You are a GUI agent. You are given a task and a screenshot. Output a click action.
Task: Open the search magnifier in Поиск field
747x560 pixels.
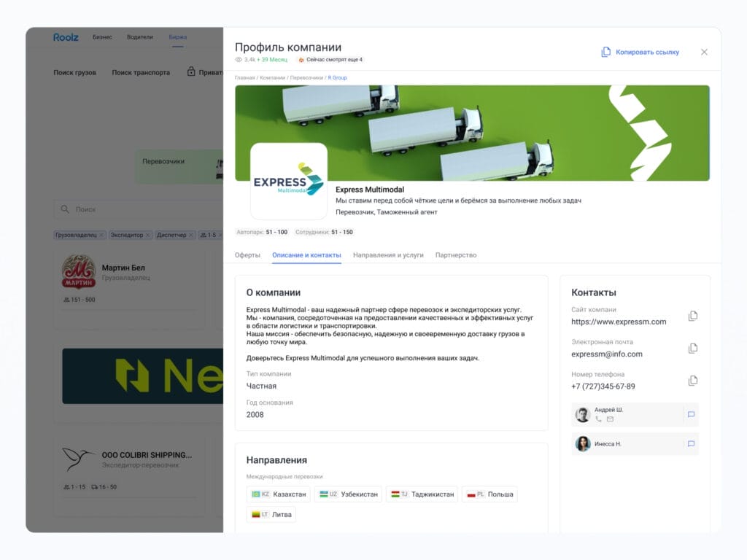(66, 209)
